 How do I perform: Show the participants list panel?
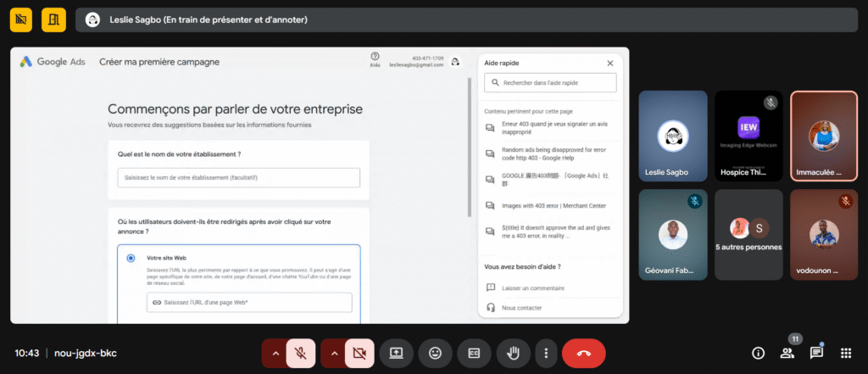point(787,353)
